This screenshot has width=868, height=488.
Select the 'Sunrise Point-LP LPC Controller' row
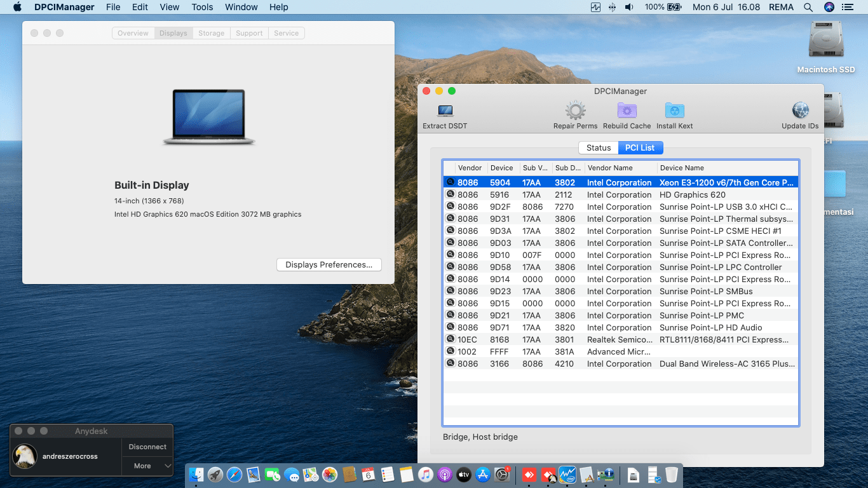click(x=620, y=267)
